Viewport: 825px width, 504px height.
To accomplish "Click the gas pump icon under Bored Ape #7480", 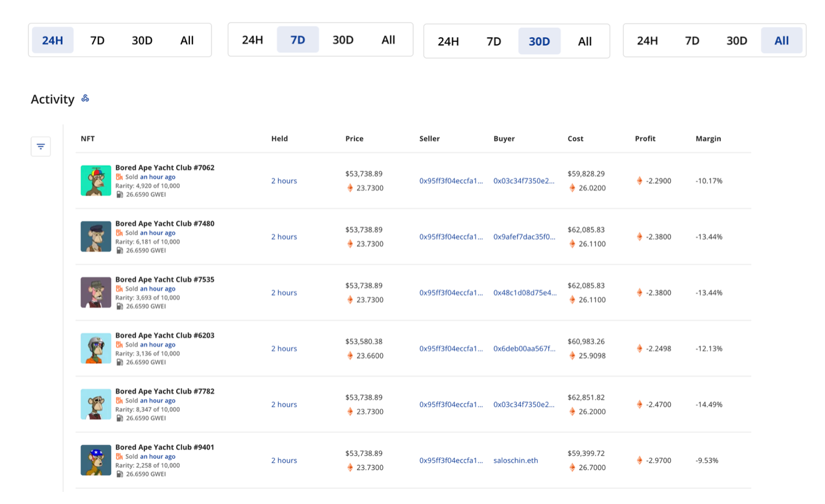I will tap(119, 251).
